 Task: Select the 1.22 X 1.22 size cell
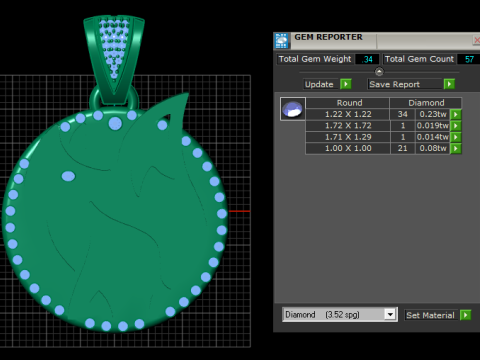348,114
